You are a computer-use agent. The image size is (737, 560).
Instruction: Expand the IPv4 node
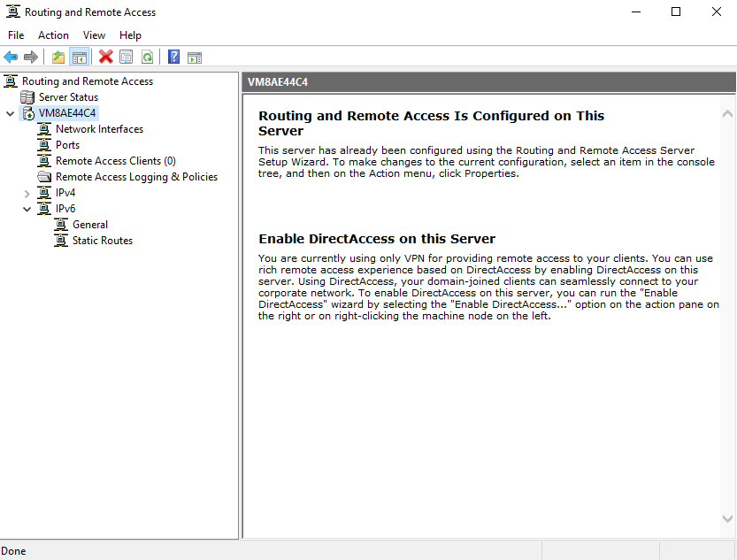[x=27, y=194]
